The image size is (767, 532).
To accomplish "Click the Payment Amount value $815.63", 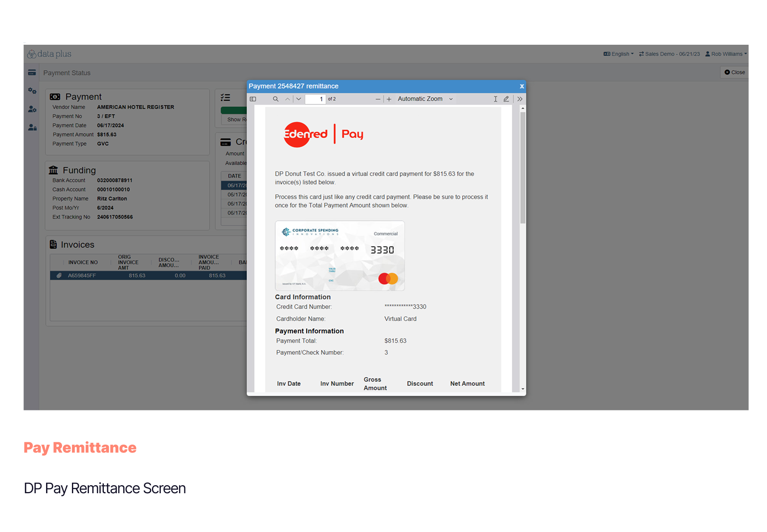I will tap(107, 135).
